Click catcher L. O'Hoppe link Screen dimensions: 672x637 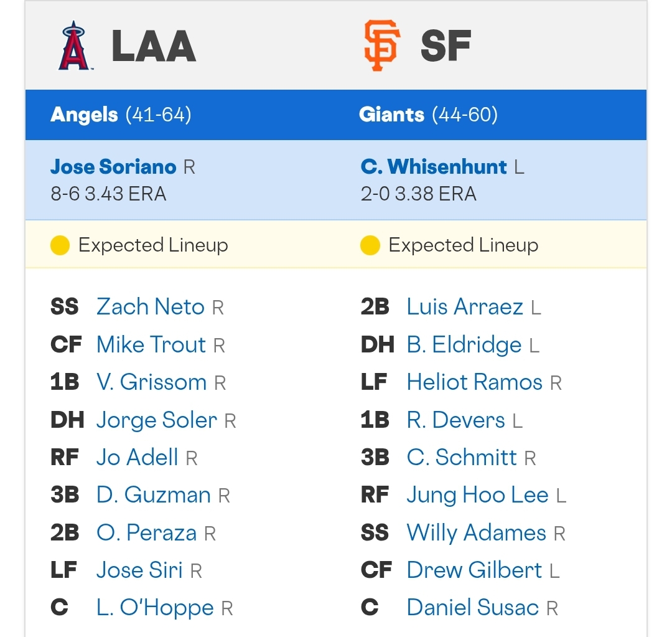point(155,607)
